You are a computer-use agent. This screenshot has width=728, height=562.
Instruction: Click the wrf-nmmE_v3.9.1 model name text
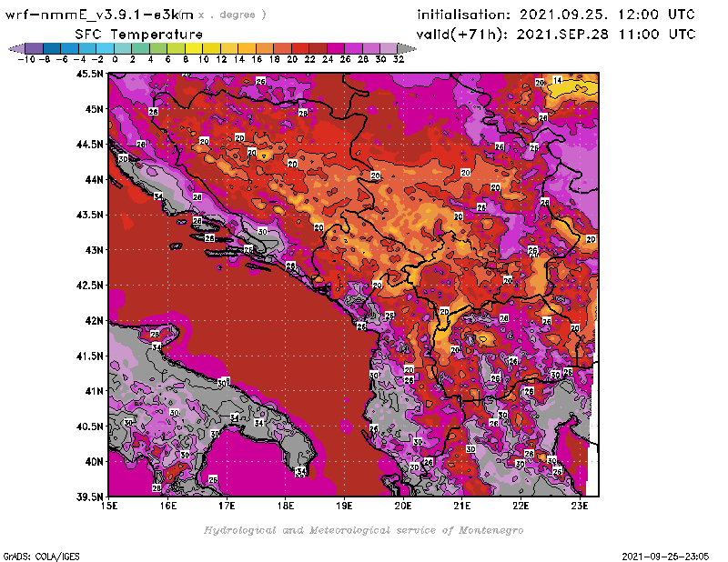coord(98,15)
